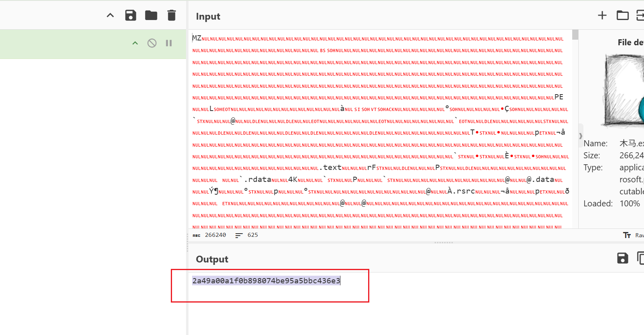Grab the input/output pane resize handle
The image size is (644, 335).
pos(444,242)
